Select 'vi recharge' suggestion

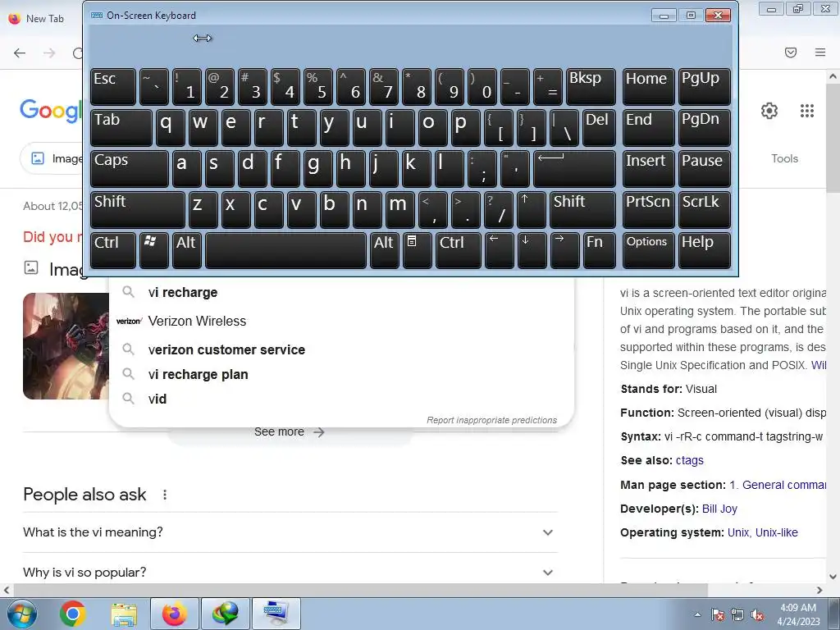click(x=341, y=293)
